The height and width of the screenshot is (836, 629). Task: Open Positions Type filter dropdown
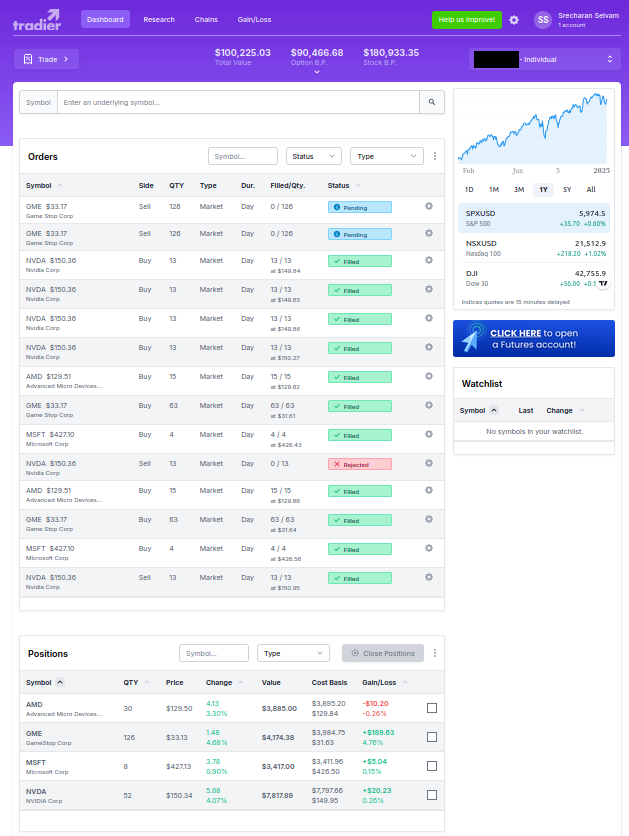click(293, 653)
